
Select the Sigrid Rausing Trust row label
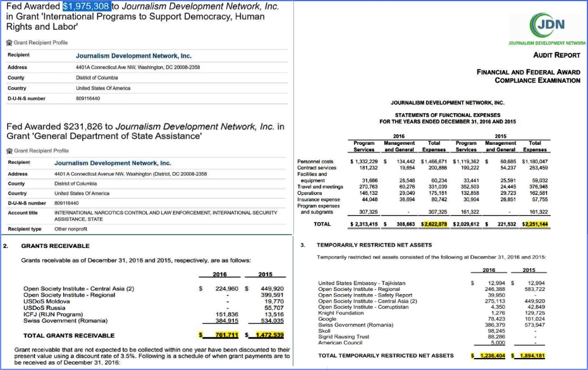(344, 336)
